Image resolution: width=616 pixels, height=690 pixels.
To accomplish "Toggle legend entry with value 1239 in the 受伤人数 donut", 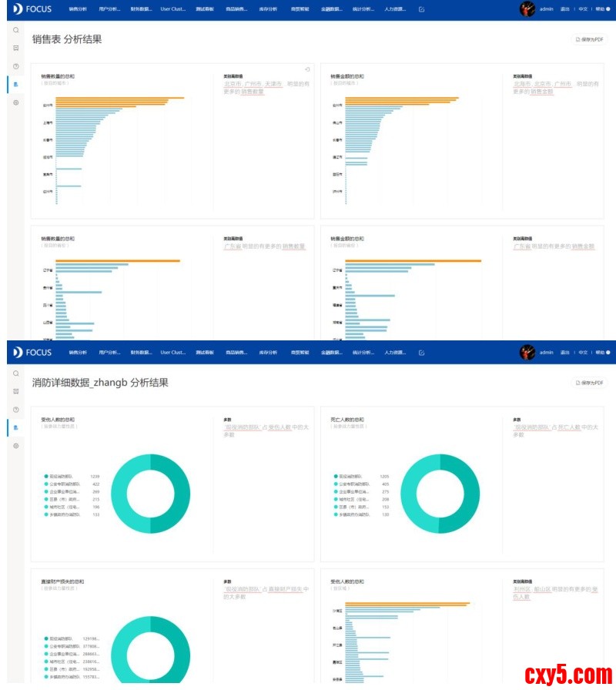I will point(72,476).
